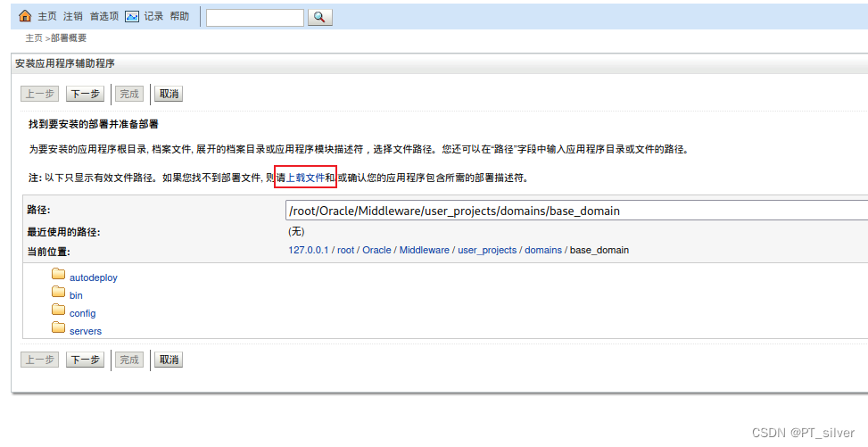Click the base_domain text in current location
The image size is (868, 447).
tap(599, 250)
